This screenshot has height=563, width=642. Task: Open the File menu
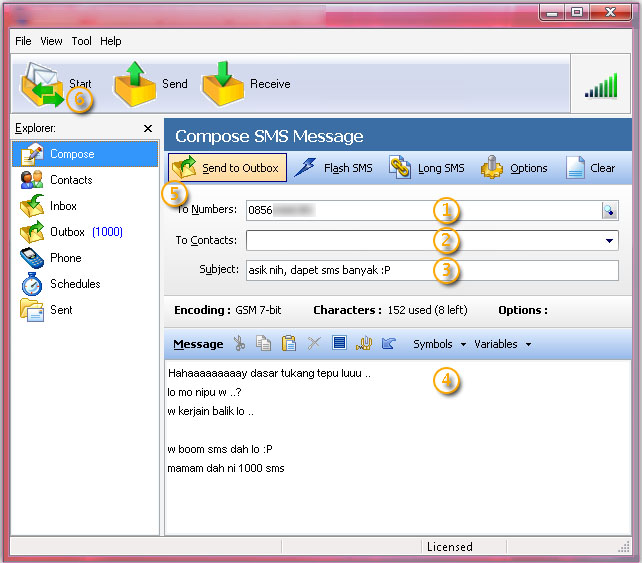click(x=23, y=41)
